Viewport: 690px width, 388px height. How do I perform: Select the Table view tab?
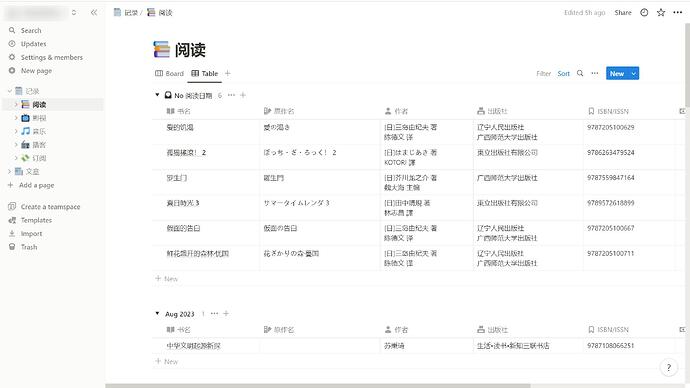click(x=205, y=73)
